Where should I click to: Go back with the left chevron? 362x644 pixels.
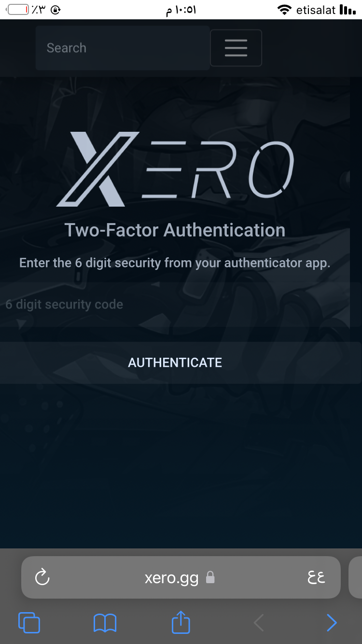pos(259,623)
